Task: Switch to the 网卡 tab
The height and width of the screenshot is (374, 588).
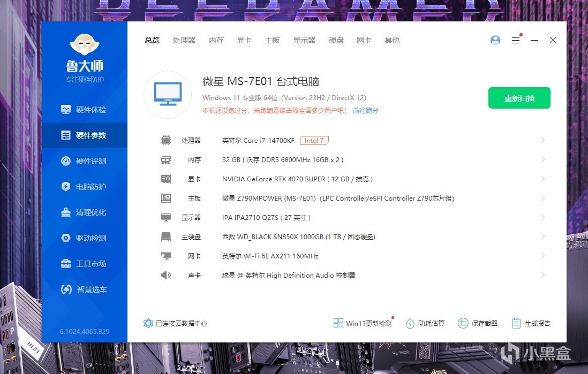Action: pos(364,40)
